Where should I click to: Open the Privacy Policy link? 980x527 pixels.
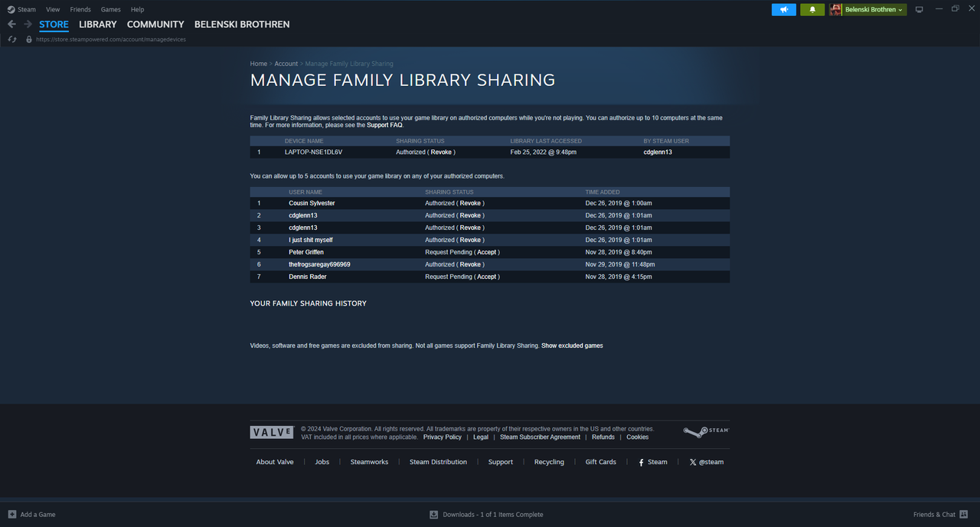(x=443, y=437)
